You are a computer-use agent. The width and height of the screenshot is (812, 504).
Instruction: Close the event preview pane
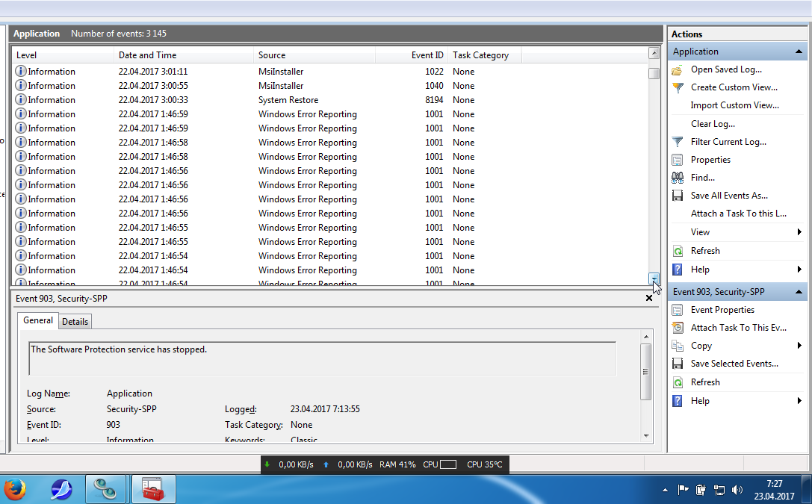(649, 298)
